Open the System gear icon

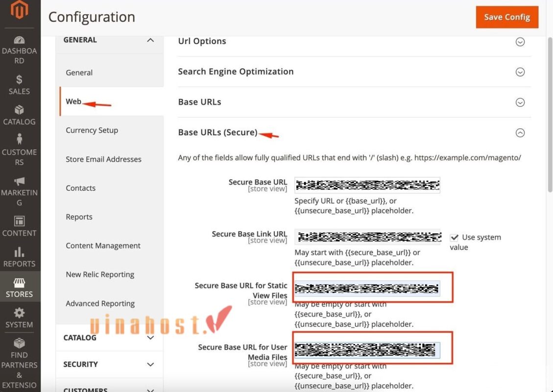[x=20, y=313]
